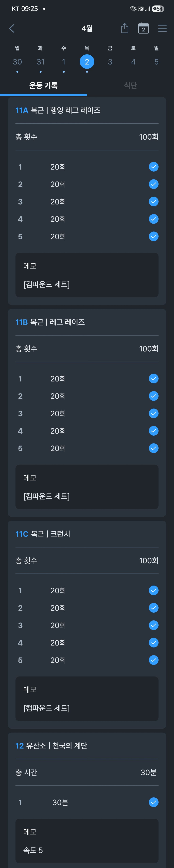Screen dimensions: 174x868
Task: Toggle set 5 checkmark of 11C 크런치
Action: pos(153,660)
